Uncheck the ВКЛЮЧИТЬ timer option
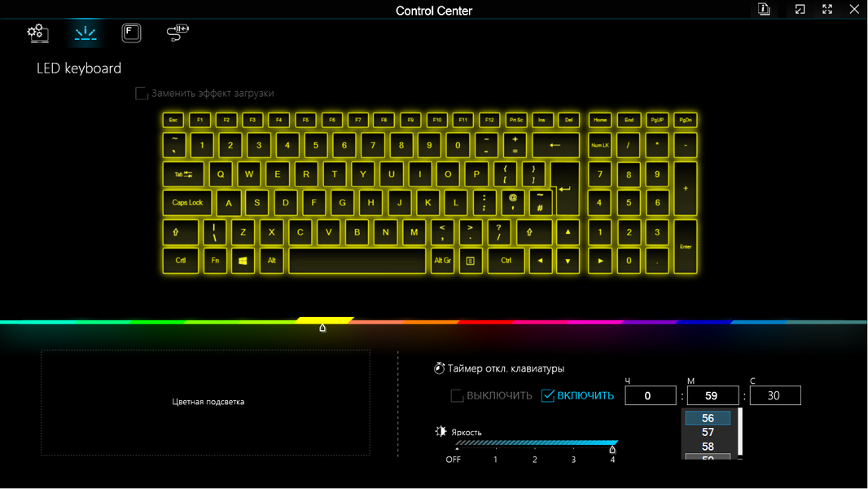Image resolution: width=868 pixels, height=489 pixels. (x=547, y=395)
